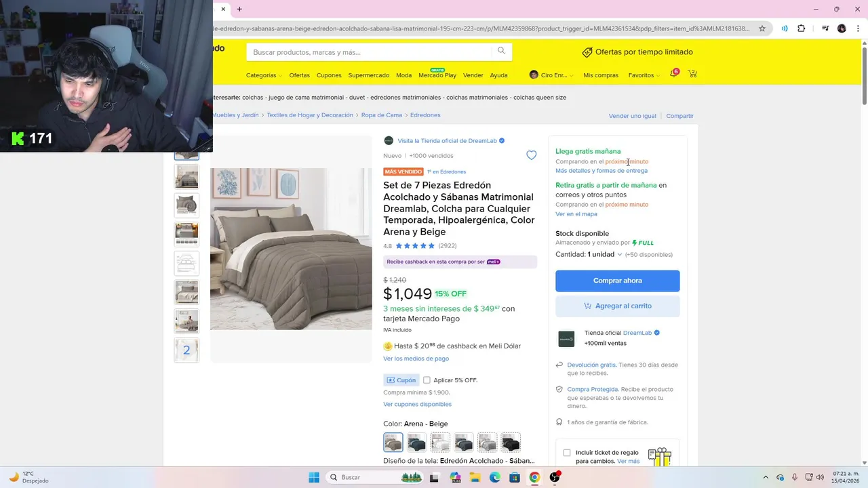Screen dimensions: 868x488
Task: Click the DreamLab official store seller logo
Action: click(566, 339)
